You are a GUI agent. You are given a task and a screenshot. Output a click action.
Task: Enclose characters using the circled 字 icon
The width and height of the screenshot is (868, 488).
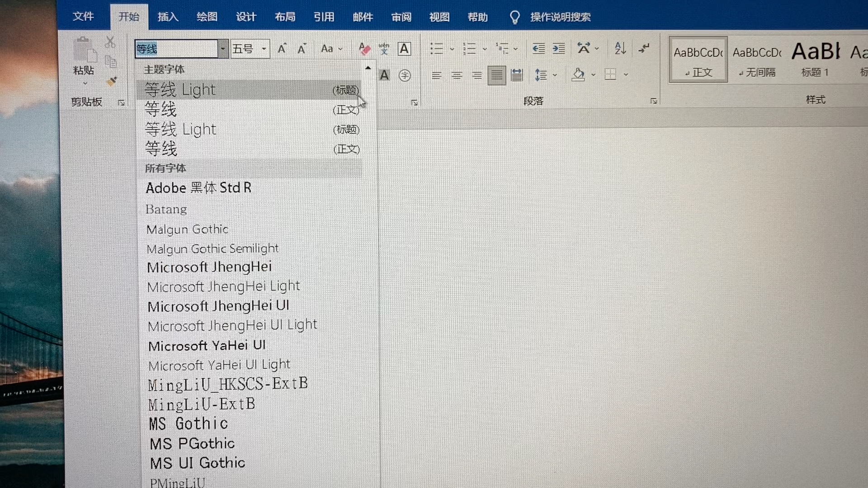[405, 75]
